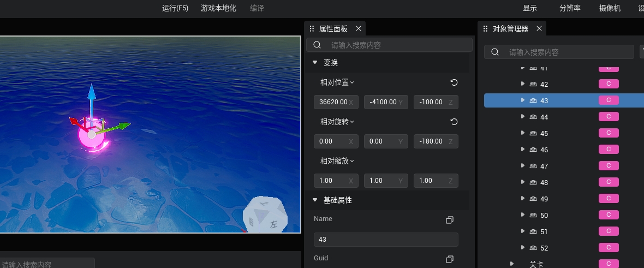Open the 相对缩放 dropdown
This screenshot has height=268, width=644.
337,161
